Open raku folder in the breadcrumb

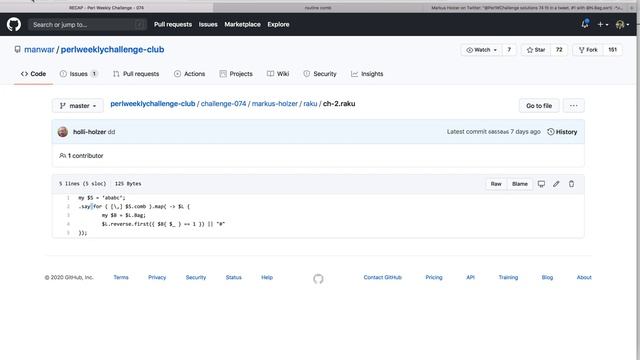pos(310,104)
